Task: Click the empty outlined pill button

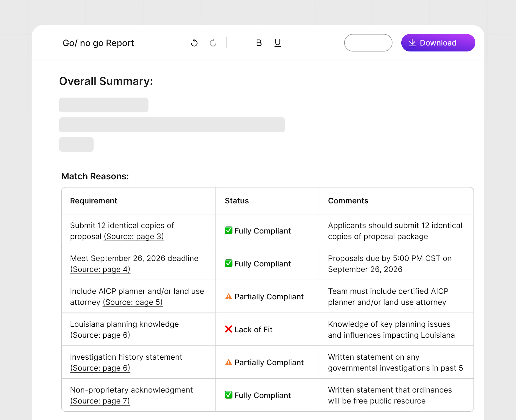Action: (x=368, y=43)
